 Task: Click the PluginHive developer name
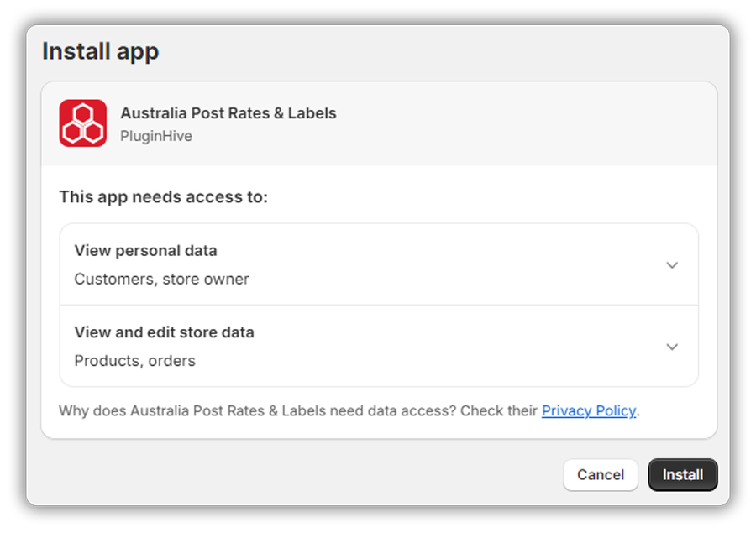pos(156,136)
